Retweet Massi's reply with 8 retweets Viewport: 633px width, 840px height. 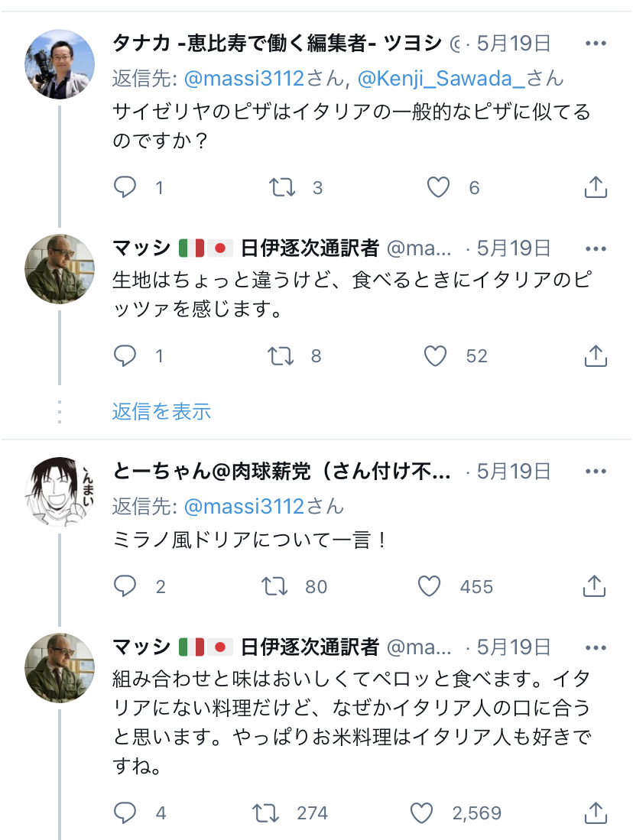coord(281,355)
